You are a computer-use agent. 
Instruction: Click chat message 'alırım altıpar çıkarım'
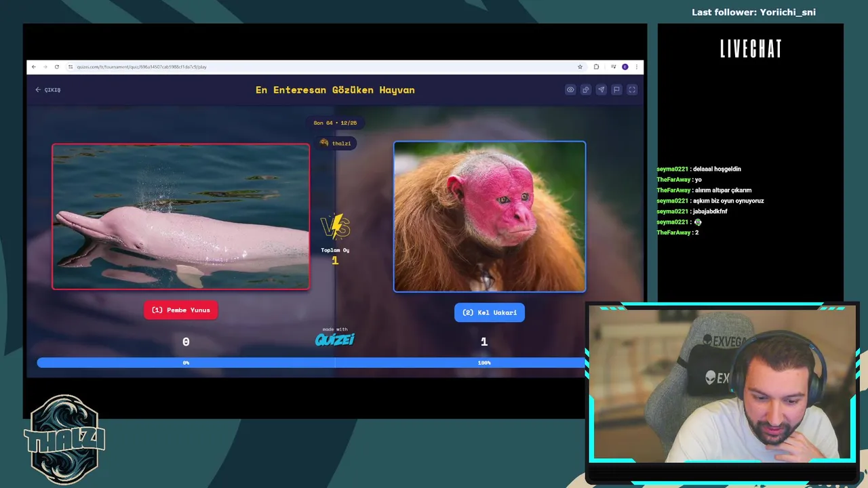pyautogui.click(x=723, y=190)
